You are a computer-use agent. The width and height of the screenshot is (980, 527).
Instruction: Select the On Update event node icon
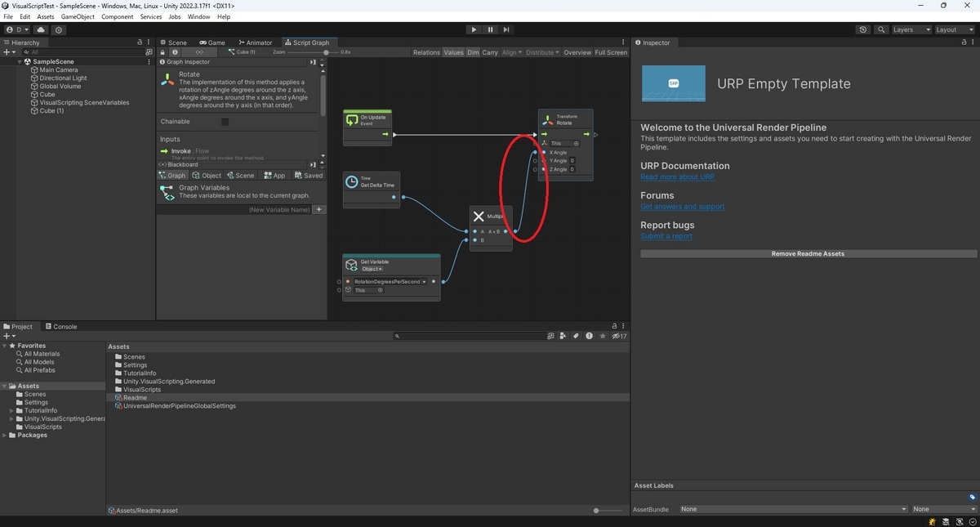point(352,120)
